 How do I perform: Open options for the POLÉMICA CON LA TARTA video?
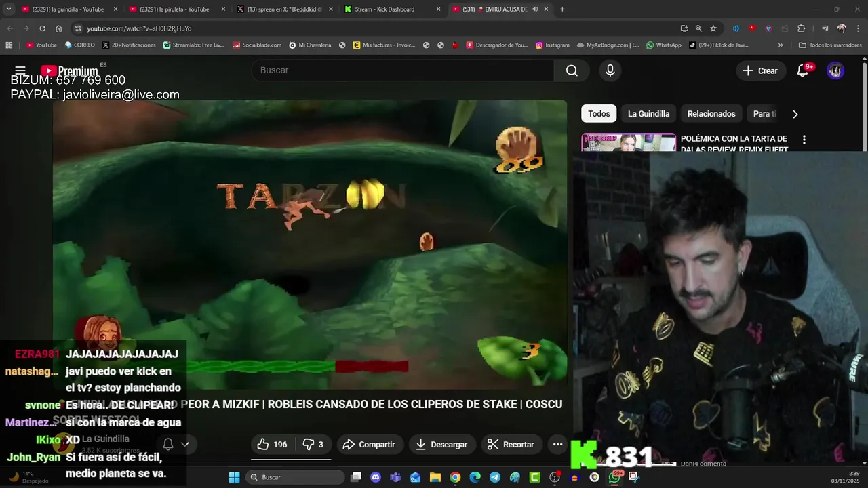[x=804, y=140]
